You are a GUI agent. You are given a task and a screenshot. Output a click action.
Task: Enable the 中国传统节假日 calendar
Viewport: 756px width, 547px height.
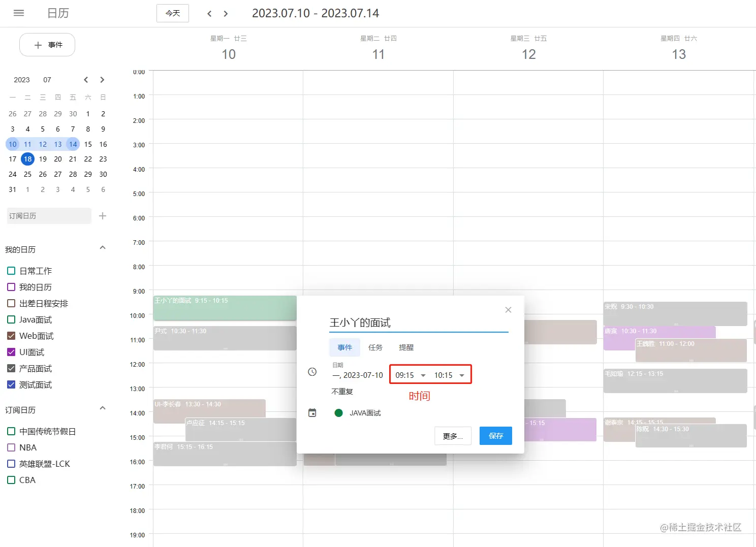pos(11,431)
